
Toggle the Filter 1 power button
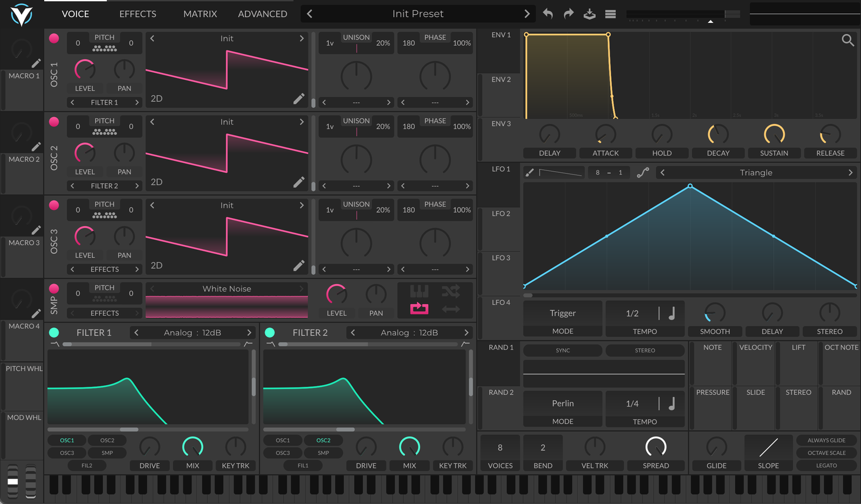click(54, 332)
